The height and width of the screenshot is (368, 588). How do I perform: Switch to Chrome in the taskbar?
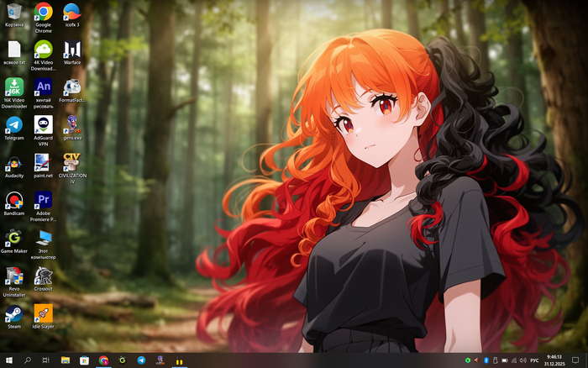(x=103, y=360)
